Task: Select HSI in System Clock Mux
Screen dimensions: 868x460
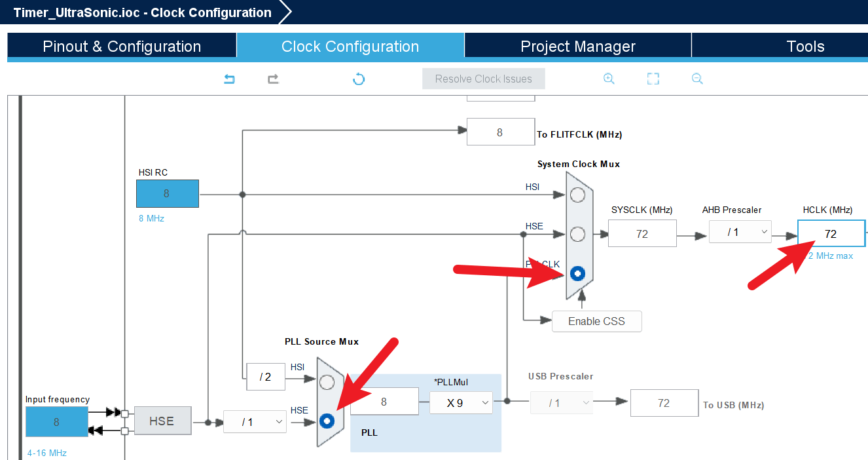Action: (x=577, y=195)
